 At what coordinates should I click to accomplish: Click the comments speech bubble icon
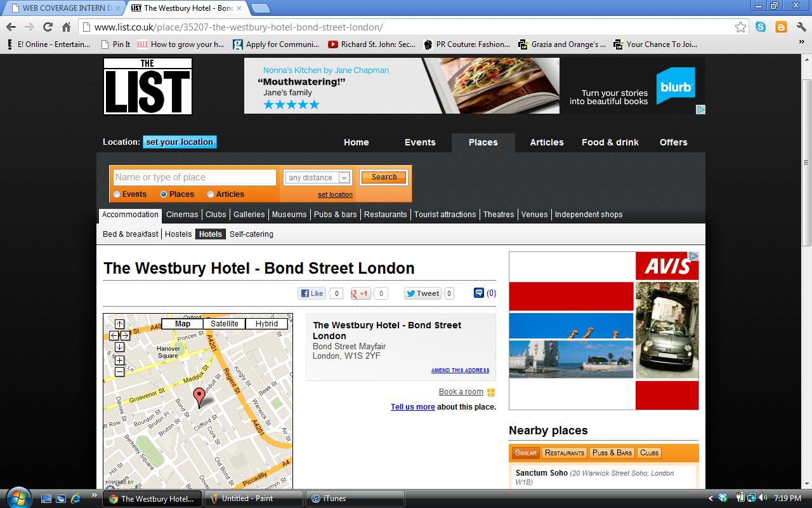(479, 293)
